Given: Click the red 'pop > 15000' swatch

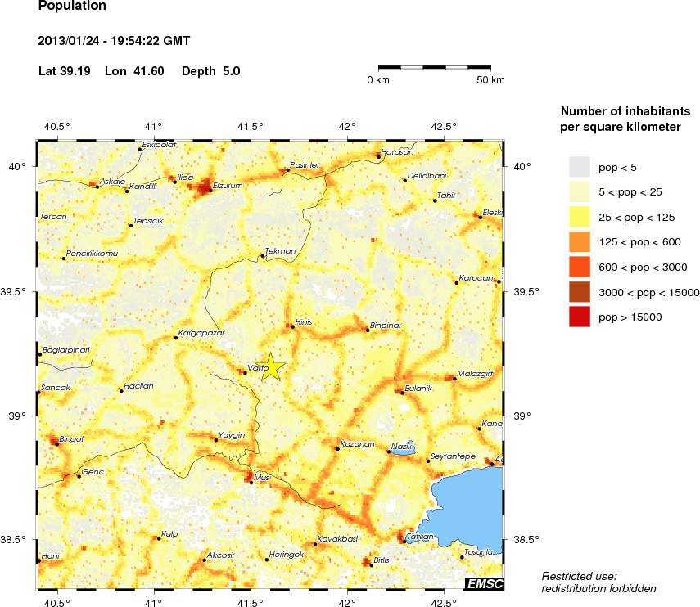Looking at the screenshot, I should pos(580,317).
